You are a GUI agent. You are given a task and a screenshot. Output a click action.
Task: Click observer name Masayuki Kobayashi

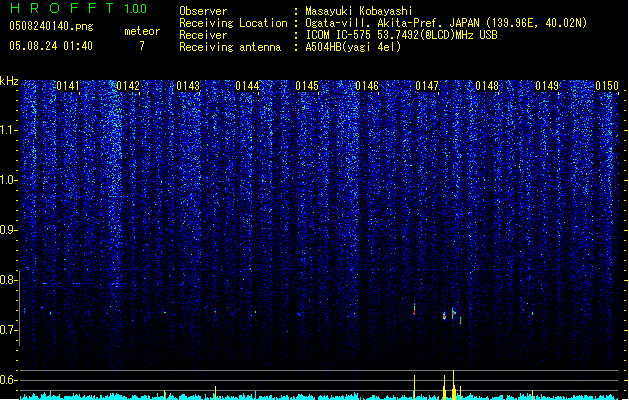[359, 11]
